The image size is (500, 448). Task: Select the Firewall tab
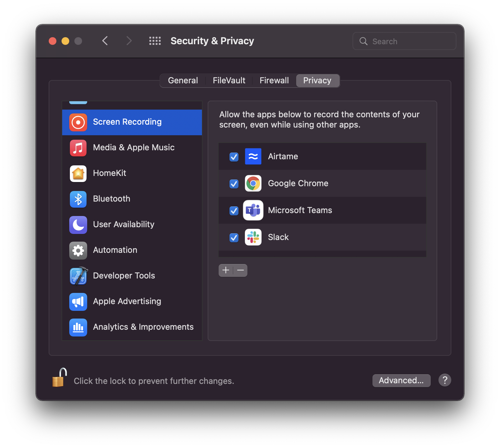(x=274, y=80)
